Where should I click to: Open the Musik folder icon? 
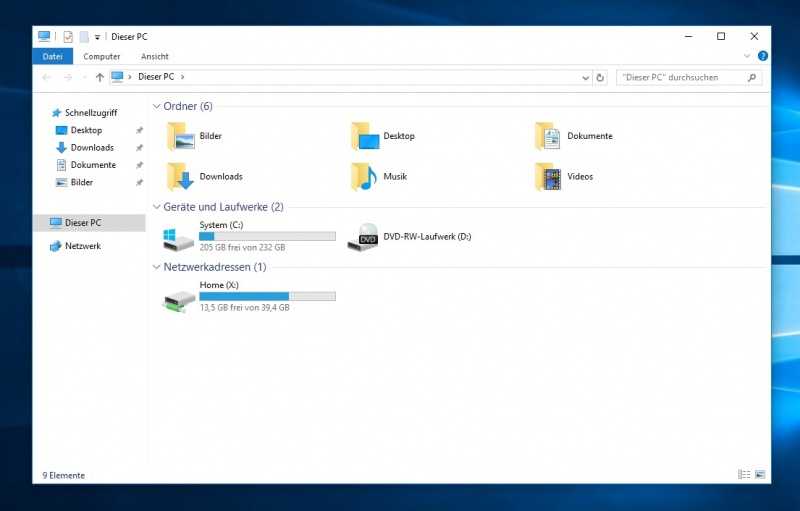point(365,176)
